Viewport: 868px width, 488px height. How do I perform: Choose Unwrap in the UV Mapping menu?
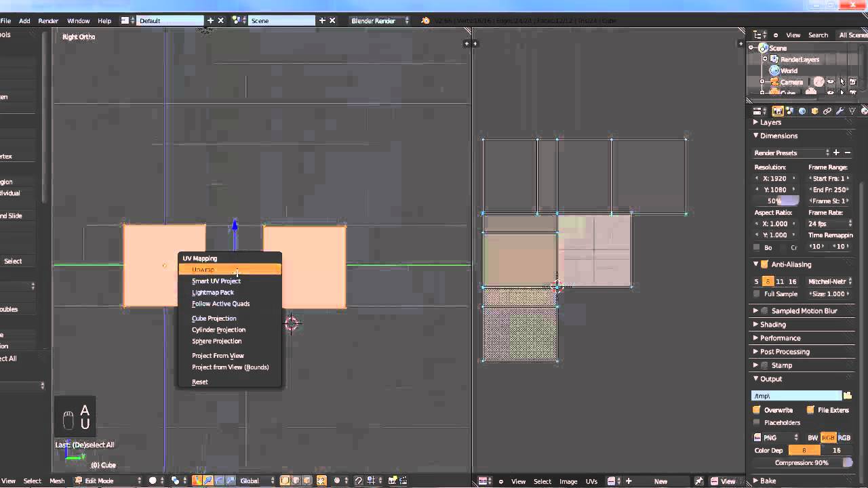230,270
